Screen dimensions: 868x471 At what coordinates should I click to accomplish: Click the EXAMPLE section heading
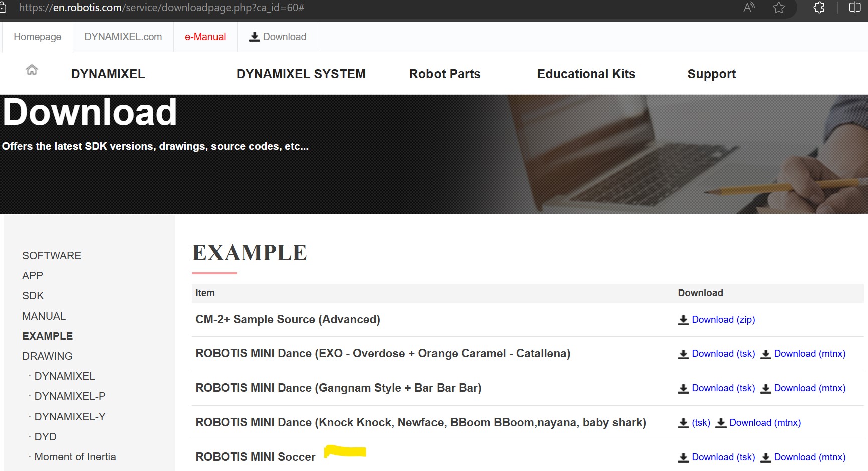pos(249,253)
